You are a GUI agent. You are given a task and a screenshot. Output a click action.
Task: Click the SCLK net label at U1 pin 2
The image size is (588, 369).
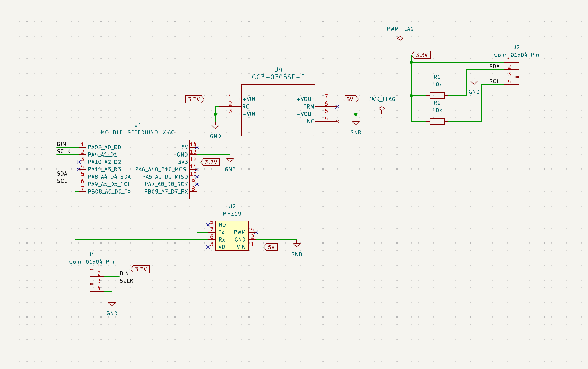(64, 151)
